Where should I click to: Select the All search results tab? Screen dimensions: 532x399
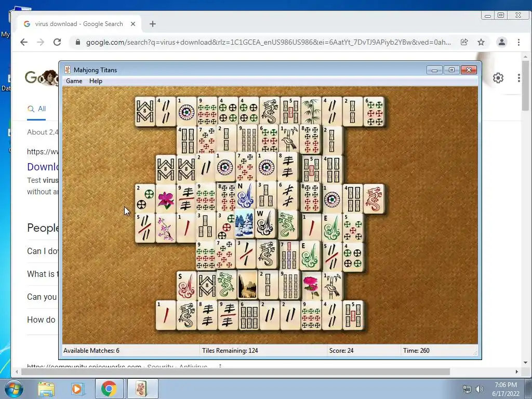pos(37,109)
